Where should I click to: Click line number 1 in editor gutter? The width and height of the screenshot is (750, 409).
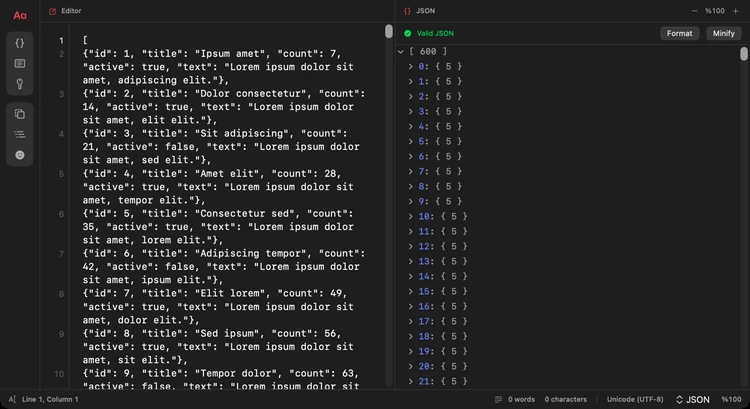(x=61, y=41)
